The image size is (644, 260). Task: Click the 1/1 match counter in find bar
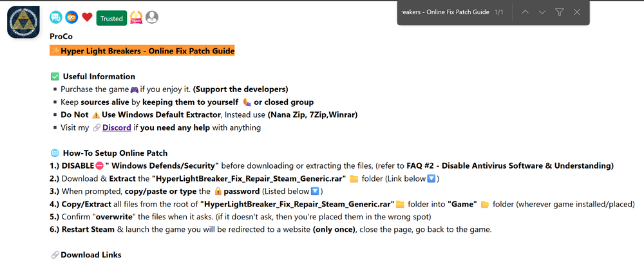pyautogui.click(x=499, y=12)
